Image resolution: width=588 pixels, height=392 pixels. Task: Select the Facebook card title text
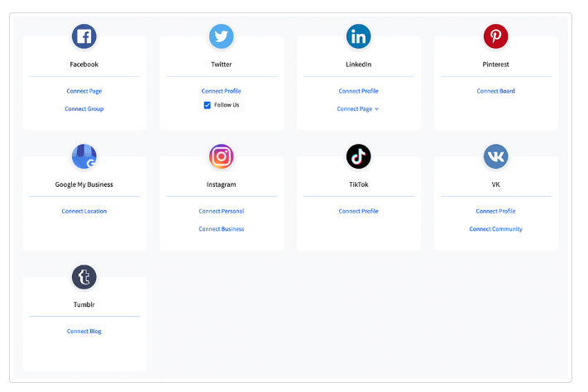click(x=84, y=65)
